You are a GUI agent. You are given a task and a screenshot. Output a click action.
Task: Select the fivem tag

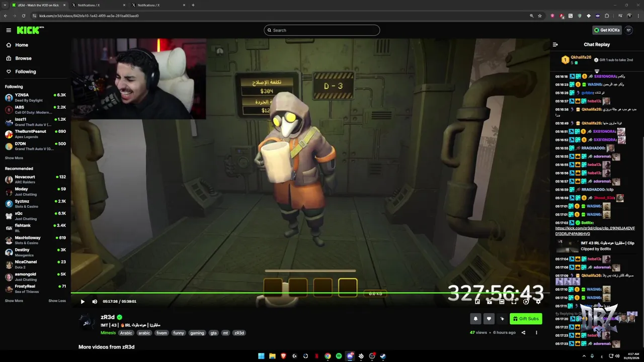[x=162, y=333]
